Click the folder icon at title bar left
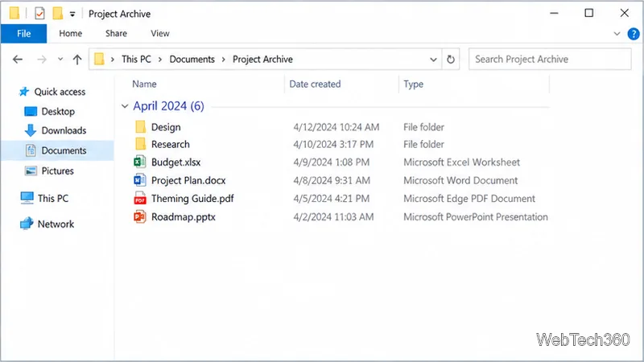644x362 pixels. click(14, 13)
